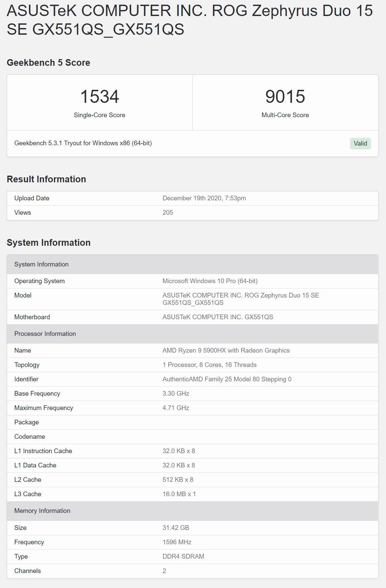
Task: Click the memory Size label
Action: [x=20, y=528]
